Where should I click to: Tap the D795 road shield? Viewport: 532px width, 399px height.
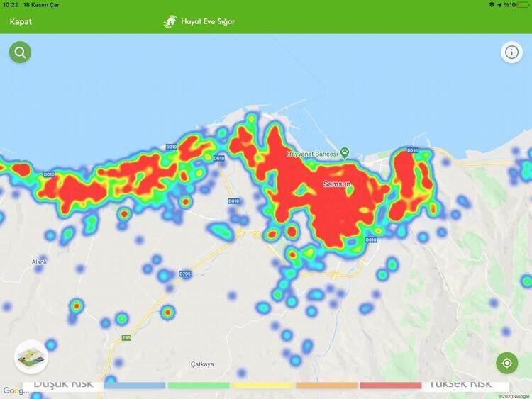click(185, 274)
